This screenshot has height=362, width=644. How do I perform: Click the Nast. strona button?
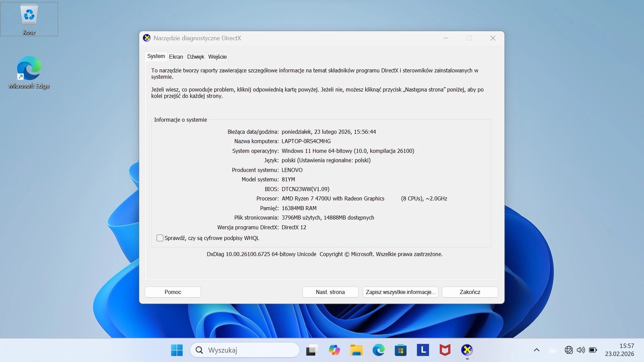coord(330,292)
